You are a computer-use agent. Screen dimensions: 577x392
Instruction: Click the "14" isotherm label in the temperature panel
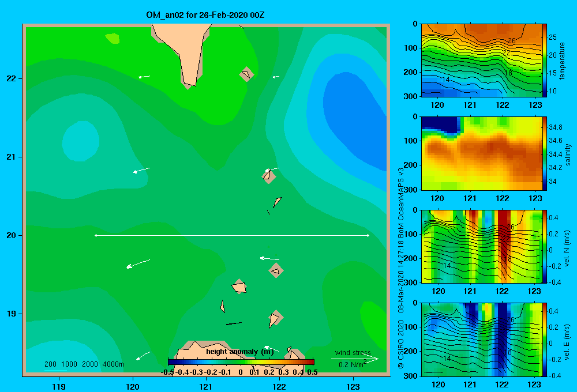tap(445, 79)
